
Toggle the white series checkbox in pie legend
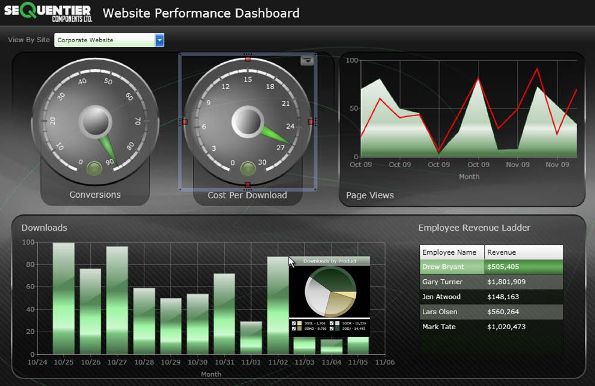(x=332, y=323)
